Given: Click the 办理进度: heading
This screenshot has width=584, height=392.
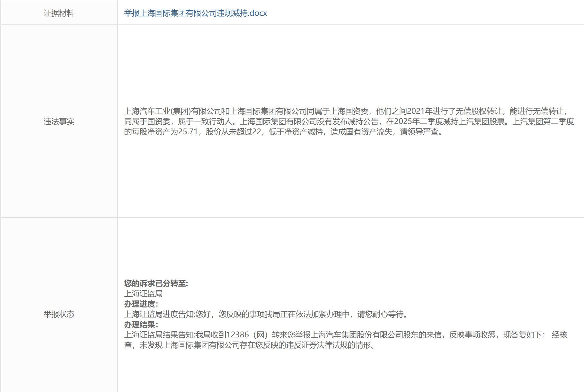Looking at the screenshot, I should tap(141, 304).
